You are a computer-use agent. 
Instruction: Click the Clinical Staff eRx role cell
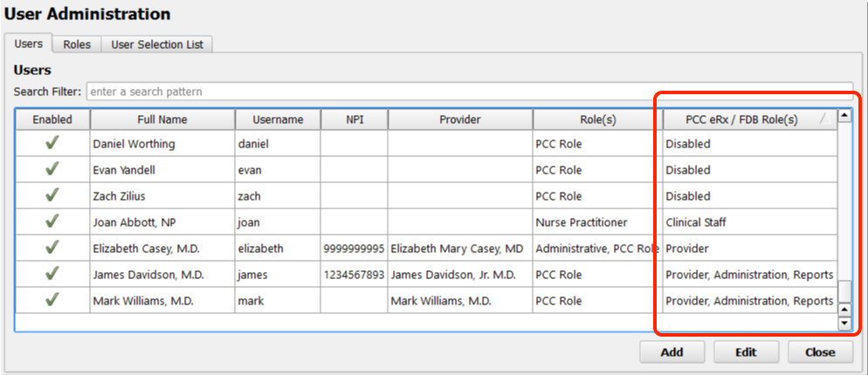750,222
